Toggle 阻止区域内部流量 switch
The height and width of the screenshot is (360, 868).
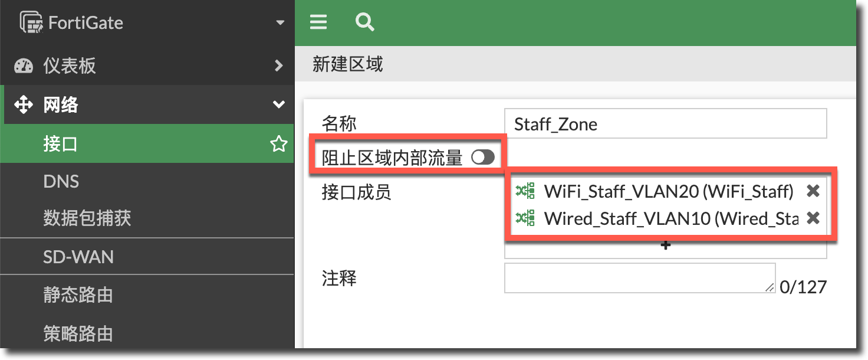click(482, 157)
